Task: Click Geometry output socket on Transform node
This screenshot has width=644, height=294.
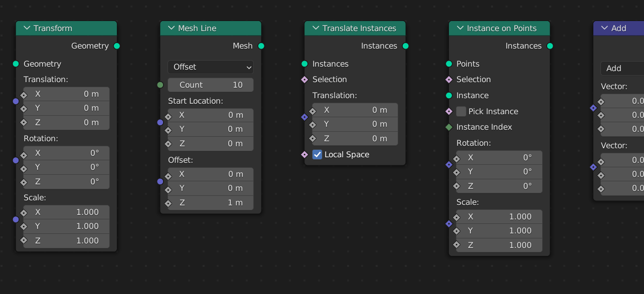Action: 117,46
